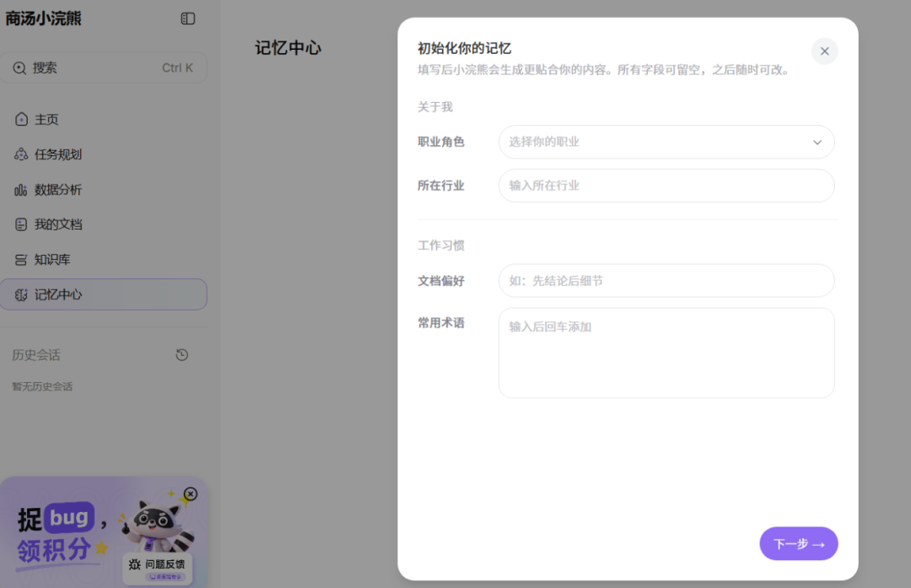This screenshot has width=911, height=588.
Task: Open 数据分析 from the sidebar
Action: (104, 190)
